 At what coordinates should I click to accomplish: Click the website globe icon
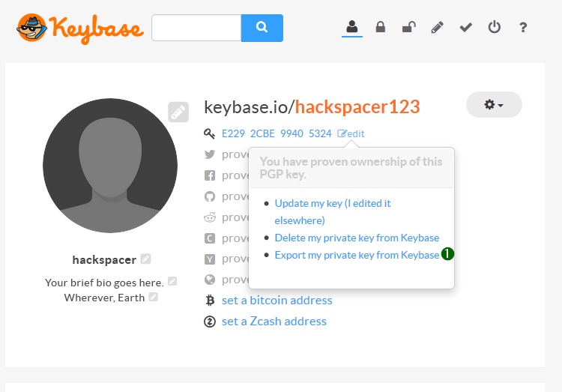[210, 280]
